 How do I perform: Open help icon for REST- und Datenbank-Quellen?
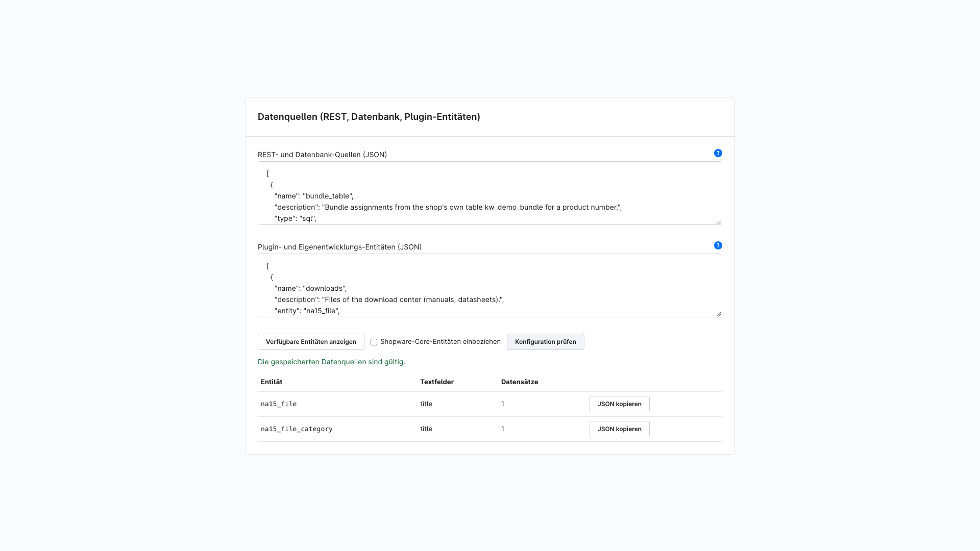718,153
